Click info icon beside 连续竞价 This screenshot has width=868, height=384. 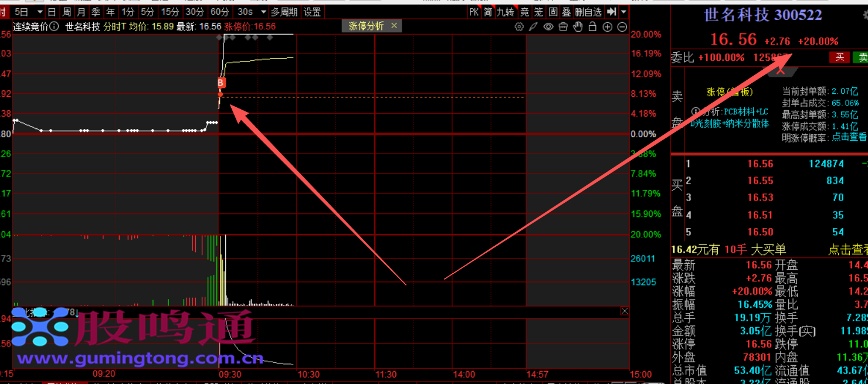coord(54,26)
